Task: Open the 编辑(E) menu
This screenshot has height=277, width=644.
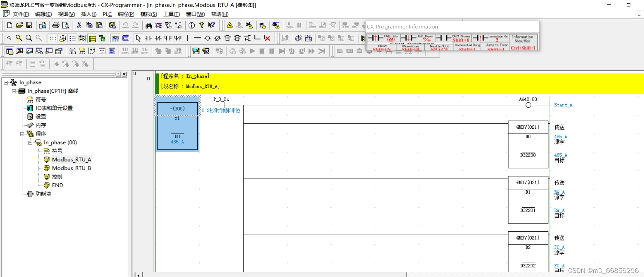Action: point(43,14)
